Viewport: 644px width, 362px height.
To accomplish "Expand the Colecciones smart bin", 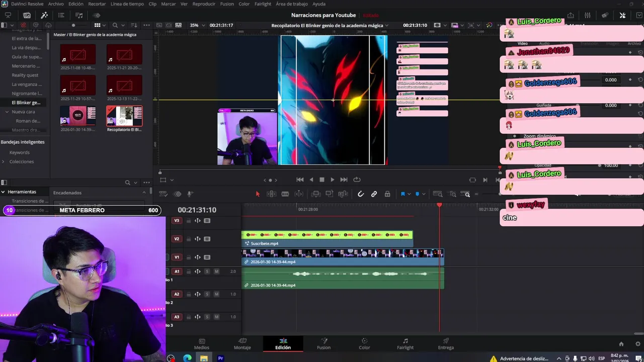I will 3,161.
